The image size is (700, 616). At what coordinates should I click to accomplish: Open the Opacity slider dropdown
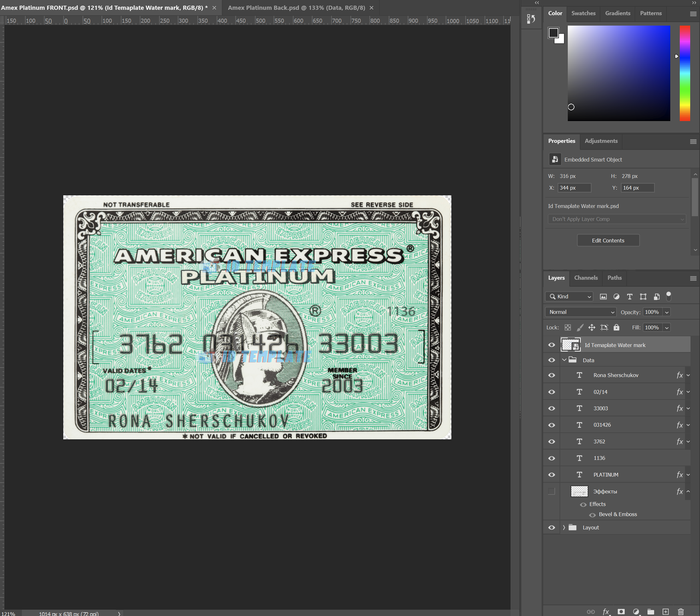point(666,312)
